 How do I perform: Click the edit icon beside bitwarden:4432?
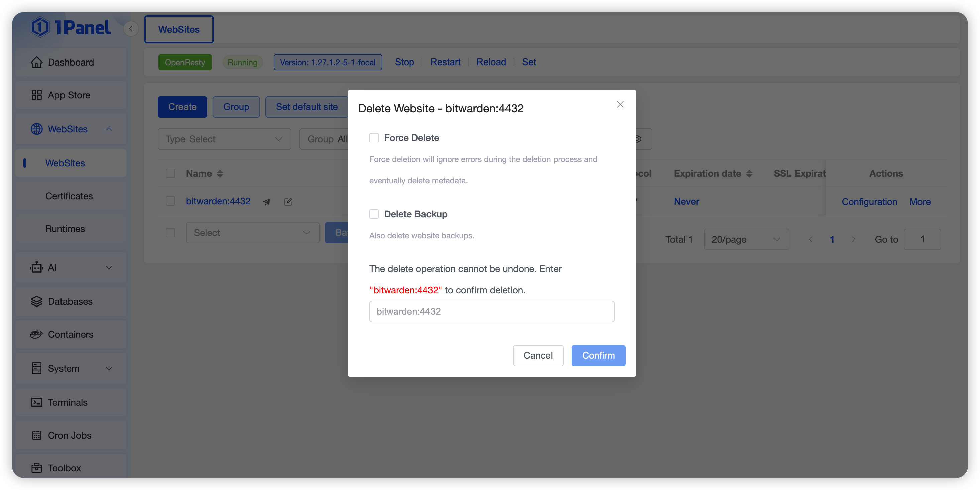tap(288, 202)
